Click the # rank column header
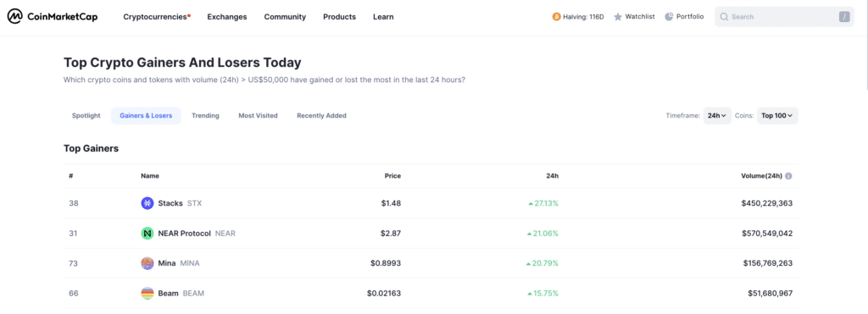 (71, 176)
